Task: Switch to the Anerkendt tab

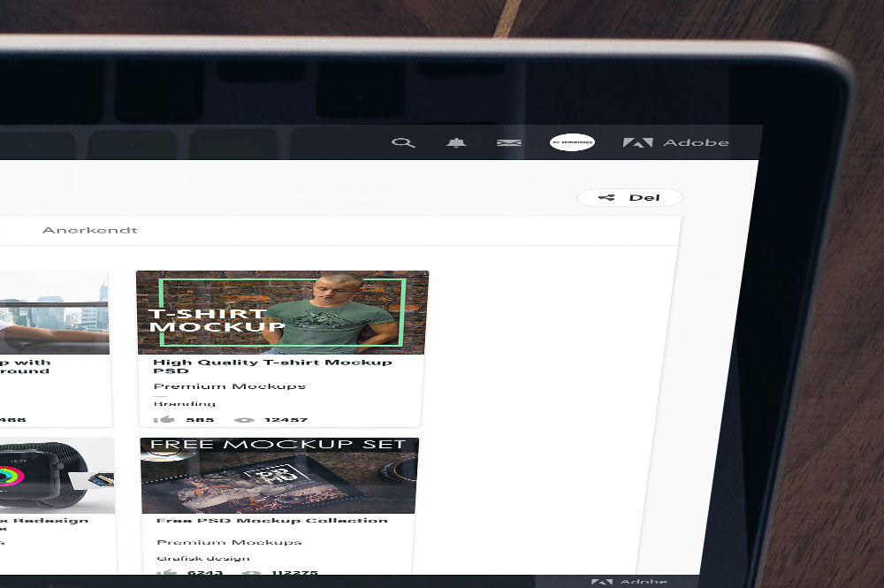Action: click(x=88, y=229)
